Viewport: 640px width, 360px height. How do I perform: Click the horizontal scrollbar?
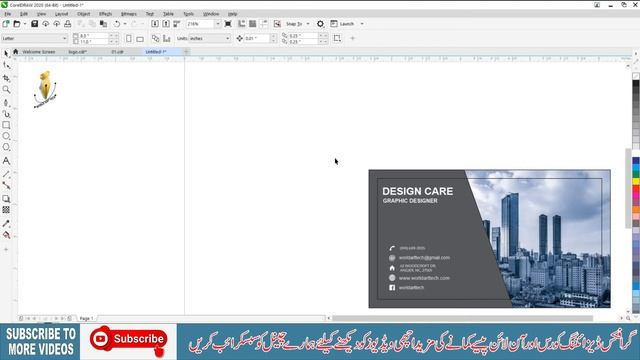[x=462, y=318]
